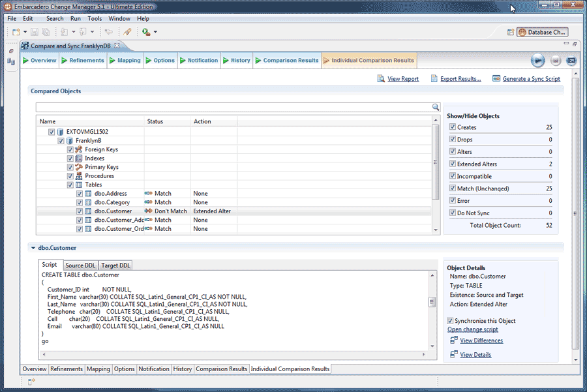Click the restore icon in left sidebar
This screenshot has height=392, width=587.
[11, 51]
